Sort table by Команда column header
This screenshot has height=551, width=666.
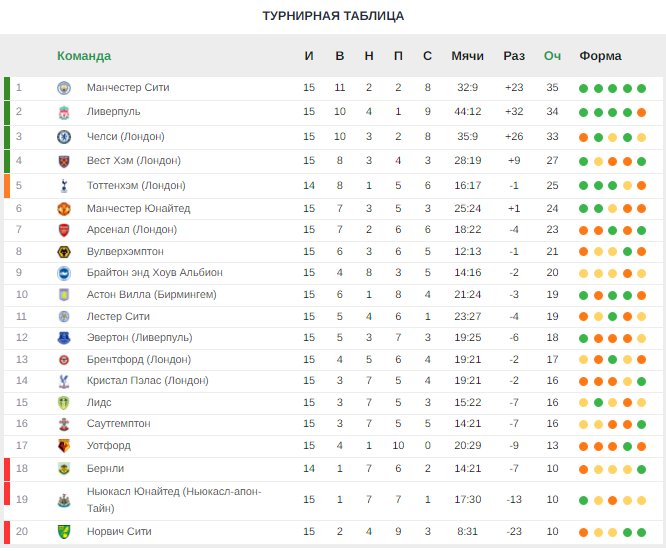click(x=84, y=56)
